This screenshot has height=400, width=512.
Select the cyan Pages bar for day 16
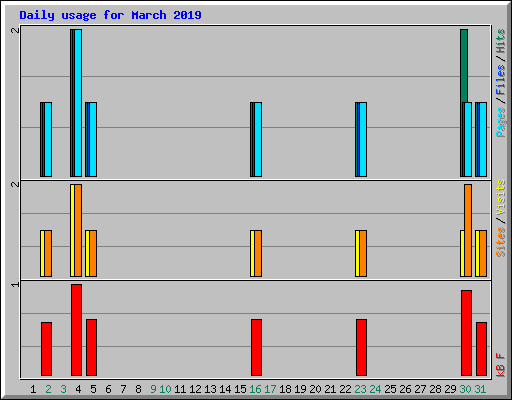(x=258, y=139)
